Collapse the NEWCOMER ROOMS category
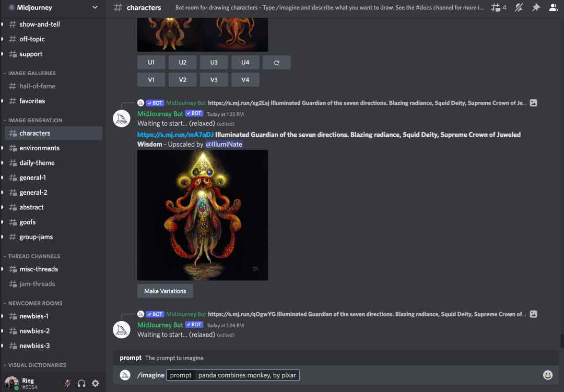 tap(35, 303)
